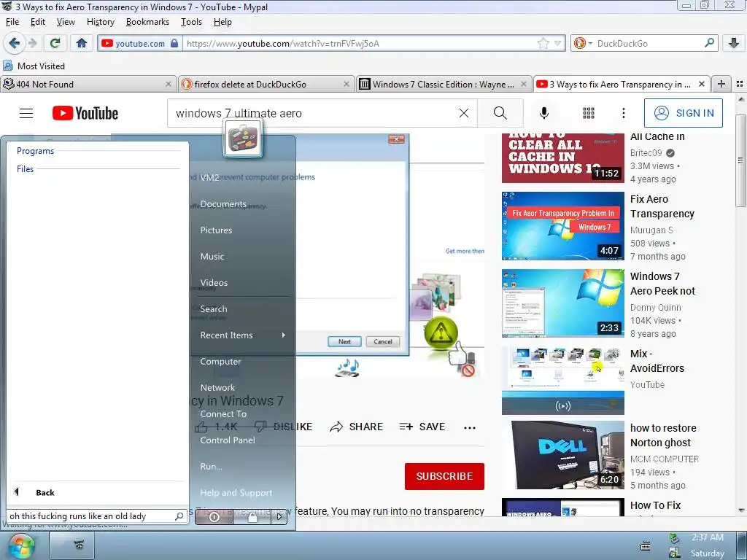
Task: Close the 3 Ways to fix Aero tab
Action: pyautogui.click(x=701, y=85)
